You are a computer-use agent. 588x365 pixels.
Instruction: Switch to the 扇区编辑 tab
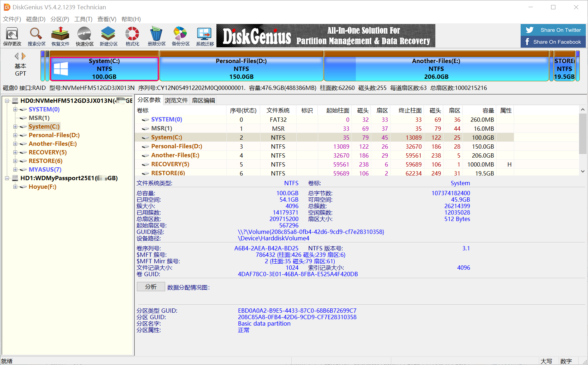click(204, 100)
